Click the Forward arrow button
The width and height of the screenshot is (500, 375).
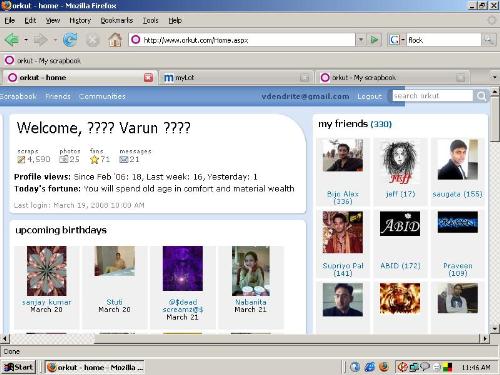[x=40, y=40]
